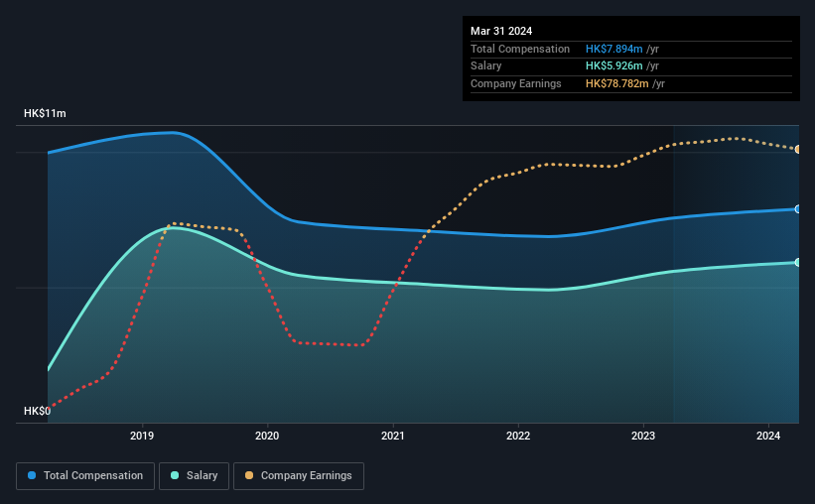The width and height of the screenshot is (815, 504).
Task: Click the orange Company Earnings legend dot
Action: pos(249,475)
